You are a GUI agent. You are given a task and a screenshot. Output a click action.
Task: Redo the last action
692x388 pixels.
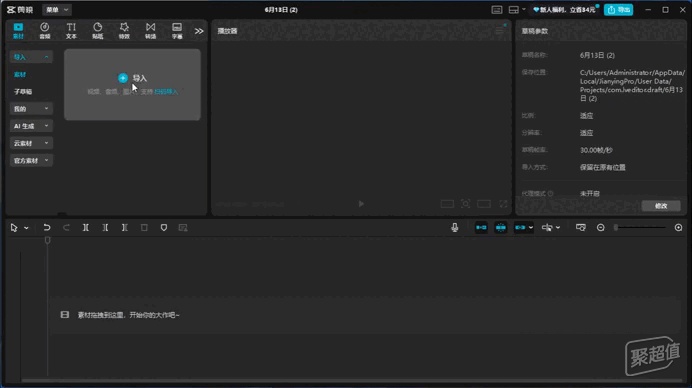click(66, 228)
